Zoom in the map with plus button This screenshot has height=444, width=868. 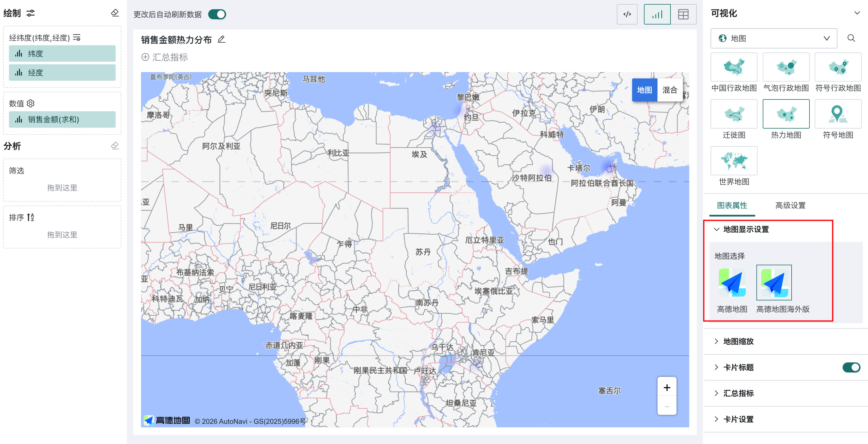666,387
